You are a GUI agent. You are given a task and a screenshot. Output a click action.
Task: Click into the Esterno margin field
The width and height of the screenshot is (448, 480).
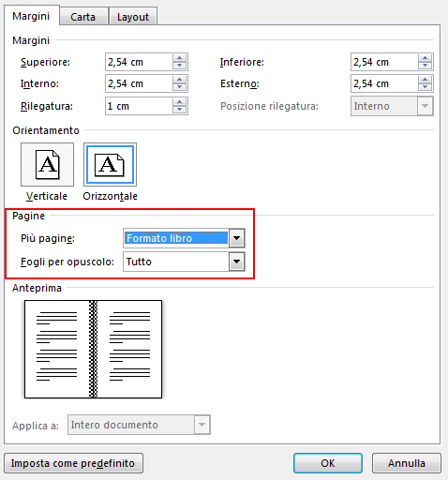(x=384, y=83)
